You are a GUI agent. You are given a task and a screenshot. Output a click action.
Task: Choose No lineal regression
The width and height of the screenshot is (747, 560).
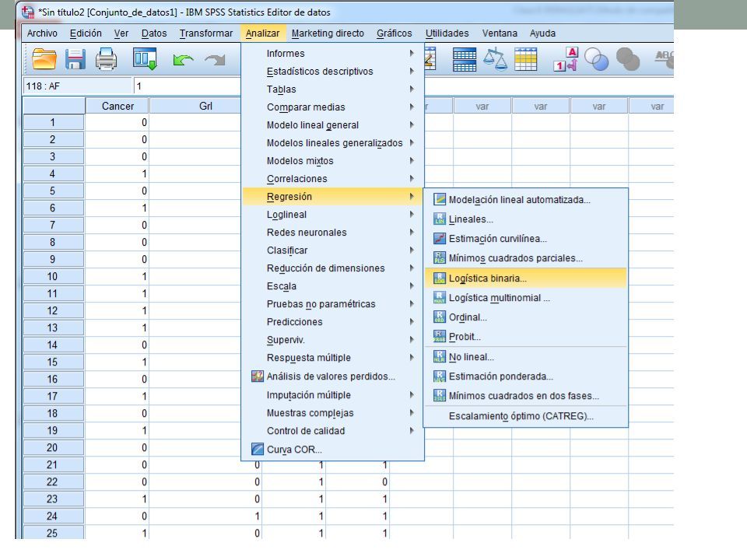525,357
